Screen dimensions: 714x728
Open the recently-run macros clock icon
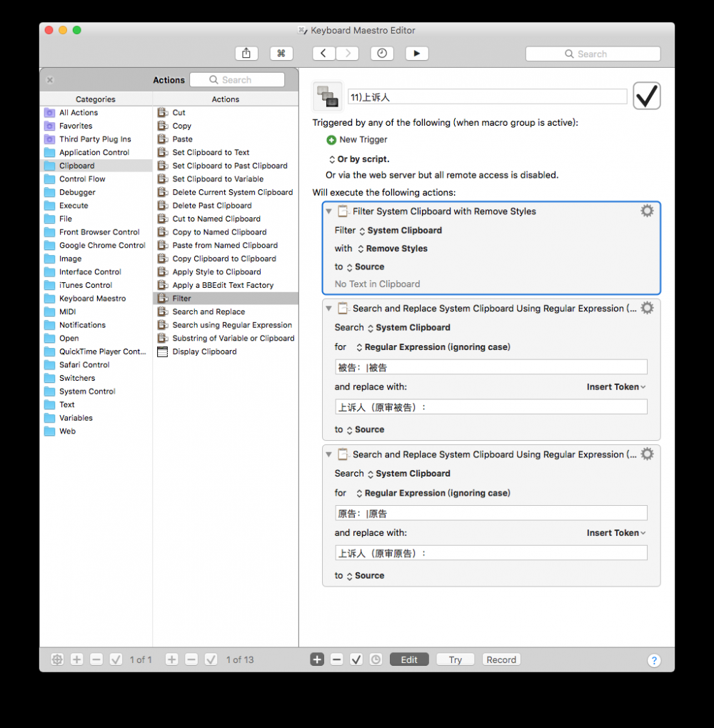pyautogui.click(x=381, y=53)
